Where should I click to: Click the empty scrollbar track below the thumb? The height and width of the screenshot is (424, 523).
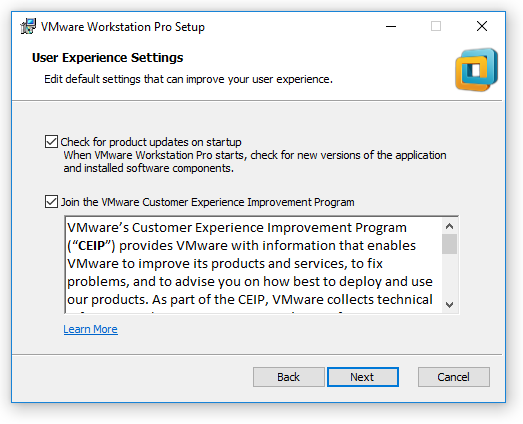[x=449, y=276]
